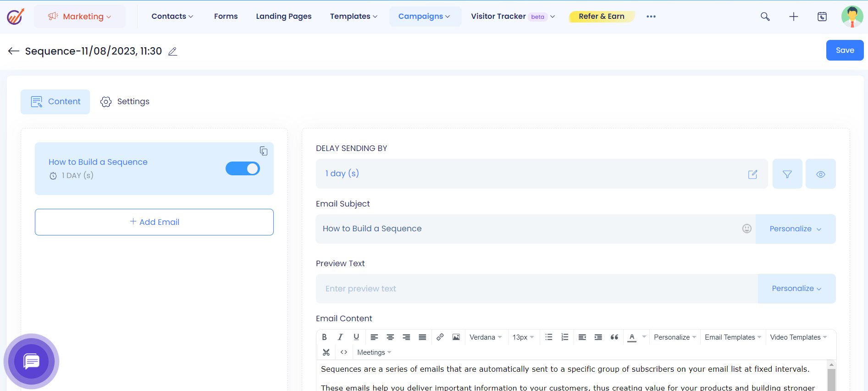Image resolution: width=868 pixels, height=391 pixels.
Task: Open the filter funnel icon
Action: (x=787, y=174)
